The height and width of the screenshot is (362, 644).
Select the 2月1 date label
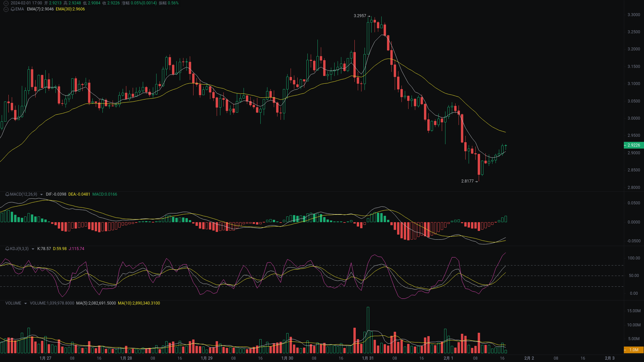tap(448, 358)
